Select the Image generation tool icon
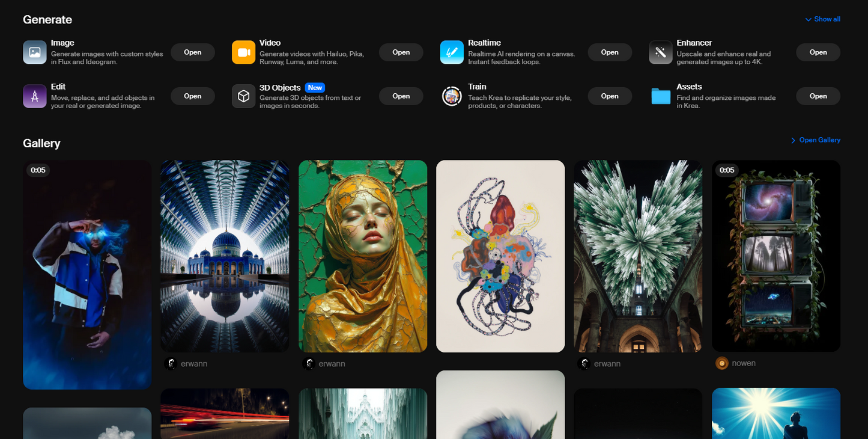Image resolution: width=868 pixels, height=439 pixels. (x=35, y=52)
